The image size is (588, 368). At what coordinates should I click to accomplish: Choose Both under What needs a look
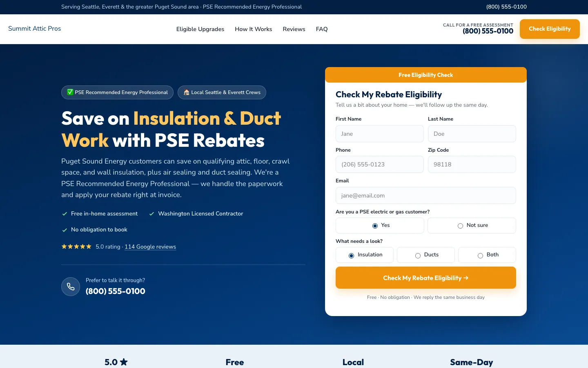487,255
